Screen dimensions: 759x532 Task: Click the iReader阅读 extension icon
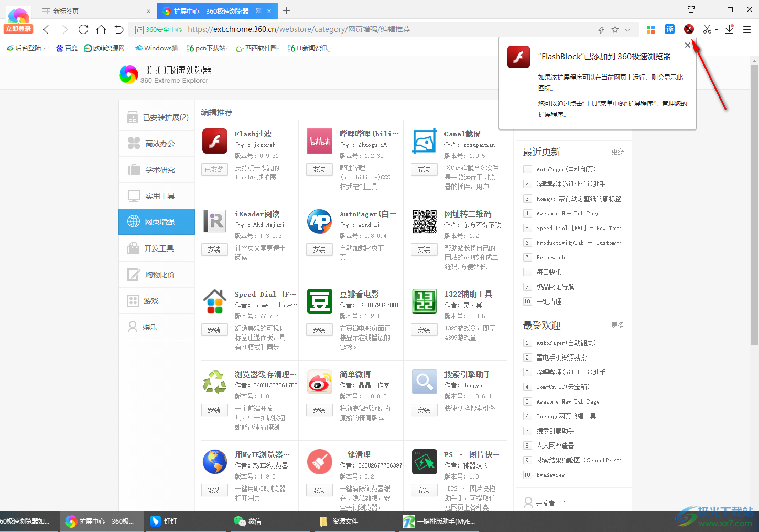tap(215, 221)
